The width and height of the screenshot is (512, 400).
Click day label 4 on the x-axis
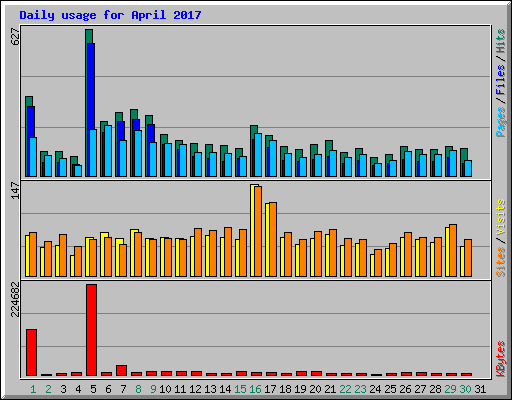coord(78,389)
